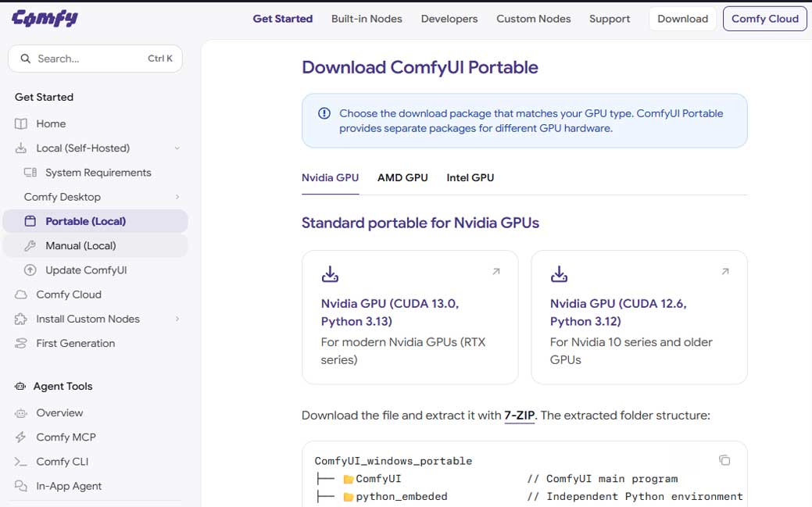This screenshot has height=507, width=812.
Task: Click the Local (Self-Hosted) download icon
Action: coord(21,148)
